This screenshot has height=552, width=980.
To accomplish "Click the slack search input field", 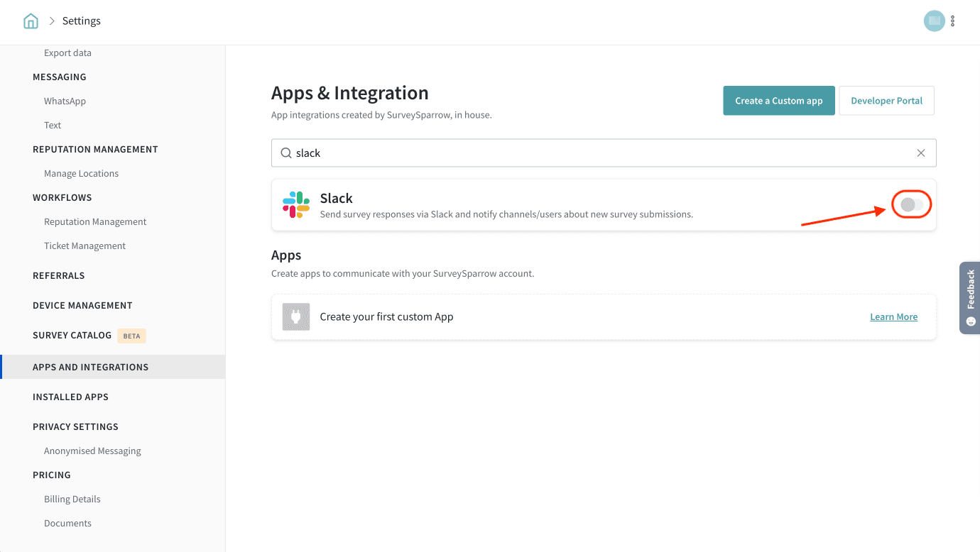I will 604,153.
